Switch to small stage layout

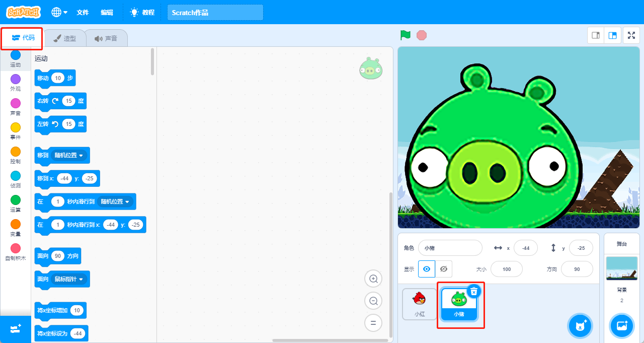pyautogui.click(x=596, y=35)
